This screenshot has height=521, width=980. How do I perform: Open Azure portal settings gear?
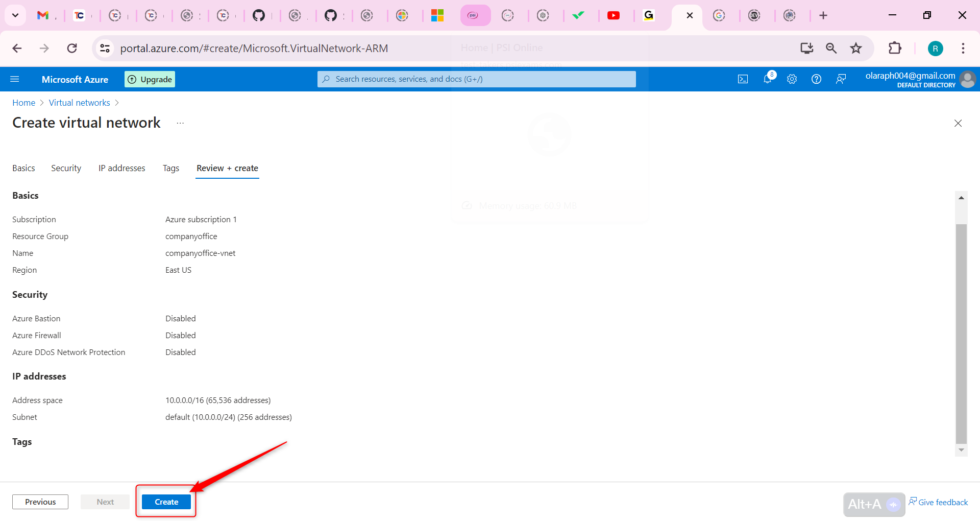pyautogui.click(x=792, y=79)
